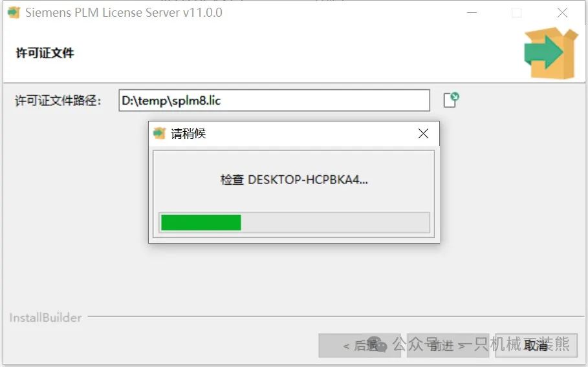
Task: Click the license file path input field
Action: tap(274, 100)
